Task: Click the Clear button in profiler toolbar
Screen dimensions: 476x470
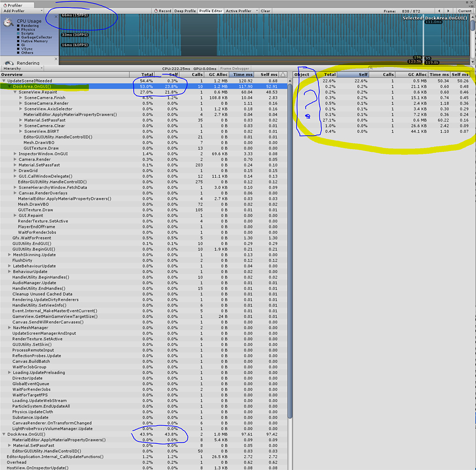Action: (265, 11)
